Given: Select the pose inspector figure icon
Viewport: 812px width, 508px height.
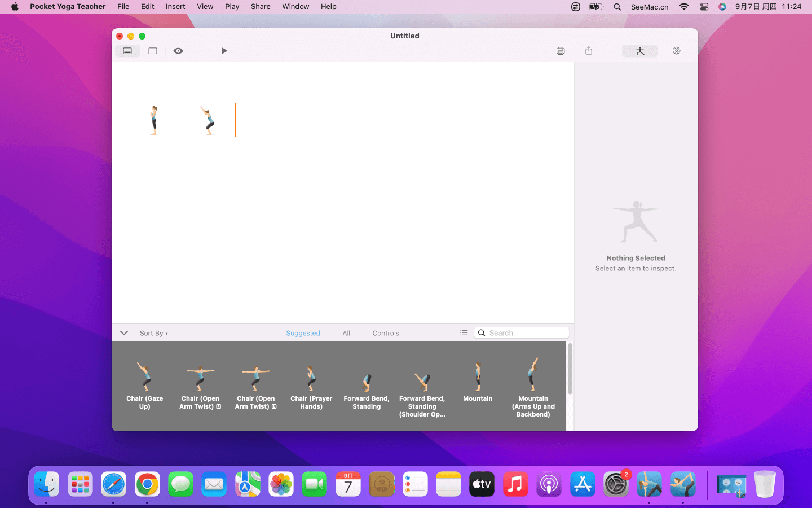Looking at the screenshot, I should pyautogui.click(x=639, y=51).
